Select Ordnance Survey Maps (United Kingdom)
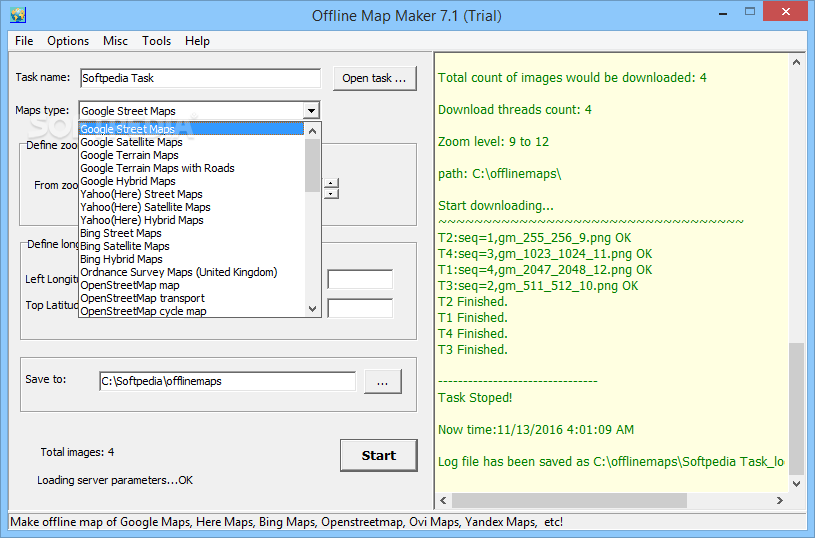Screen dimensions: 815x538 (191, 272)
